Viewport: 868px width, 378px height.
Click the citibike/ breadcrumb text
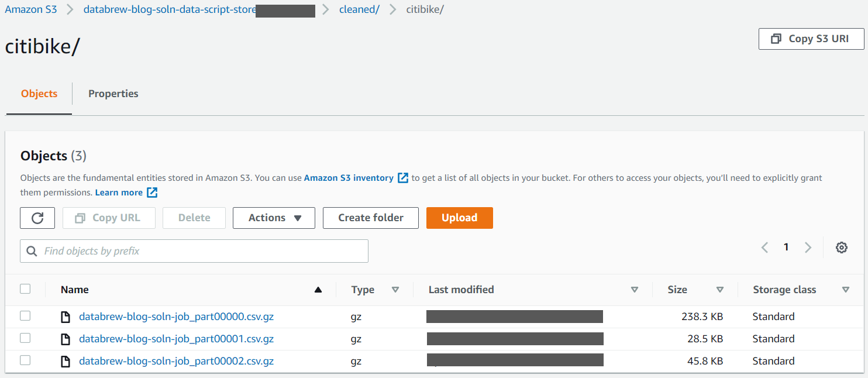425,10
